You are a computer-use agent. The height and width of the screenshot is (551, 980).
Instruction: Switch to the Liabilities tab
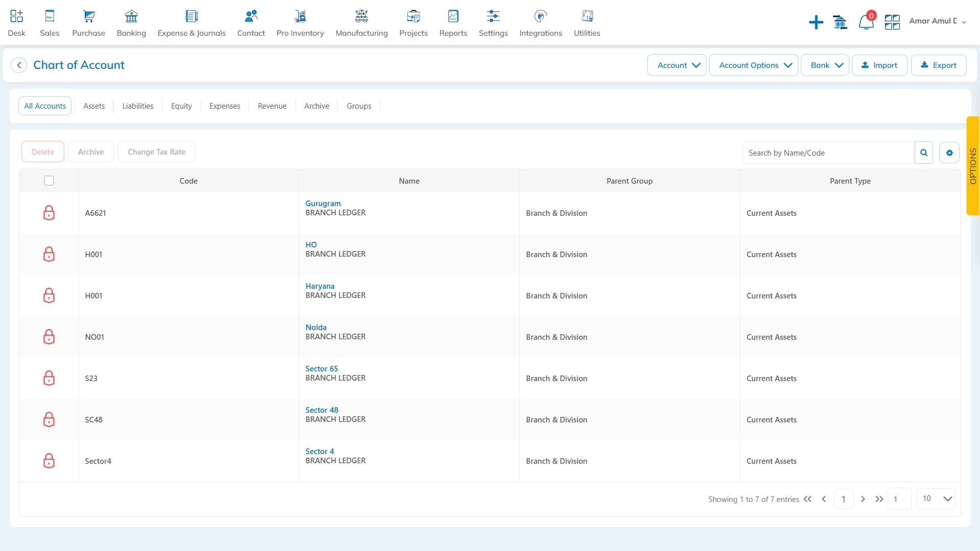pyautogui.click(x=138, y=106)
